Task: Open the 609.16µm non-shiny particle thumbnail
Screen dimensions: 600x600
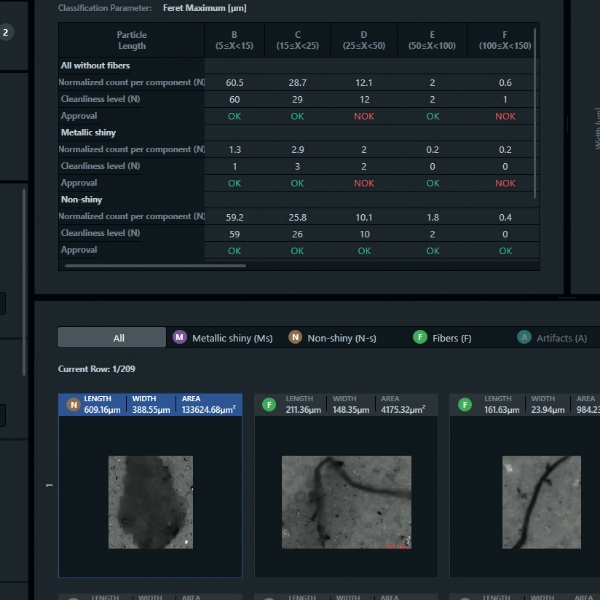Action: click(151, 501)
